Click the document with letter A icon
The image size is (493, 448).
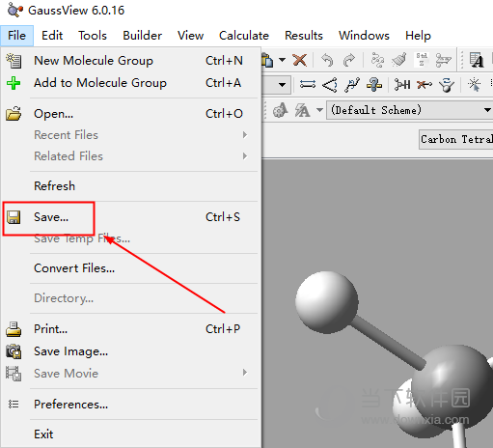(x=477, y=60)
